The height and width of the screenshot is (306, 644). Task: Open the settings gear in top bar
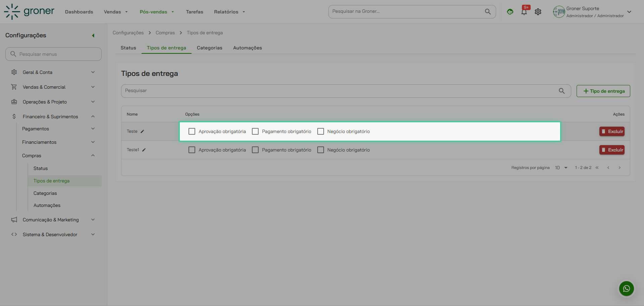point(538,11)
